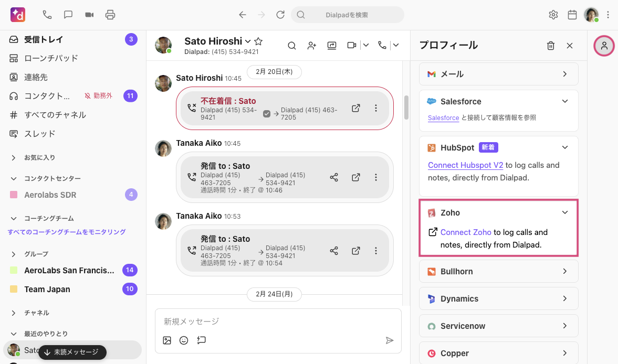Click the Dialpadを検索 search box
The height and width of the screenshot is (364, 618).
(x=347, y=15)
